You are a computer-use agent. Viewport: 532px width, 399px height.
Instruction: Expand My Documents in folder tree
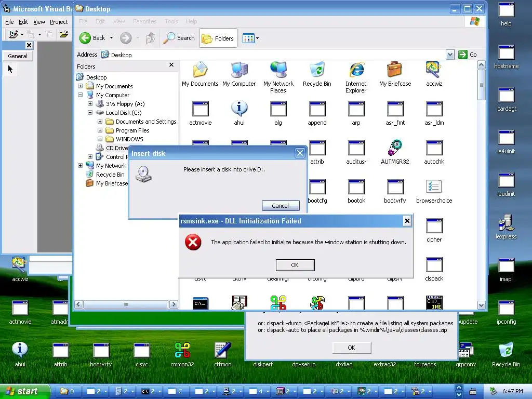[81, 86]
